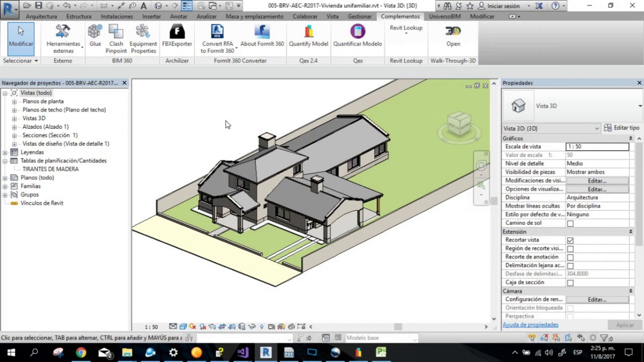This screenshot has width=644, height=362.
Task: Open the Help question mark icon
Action: [x=555, y=6]
